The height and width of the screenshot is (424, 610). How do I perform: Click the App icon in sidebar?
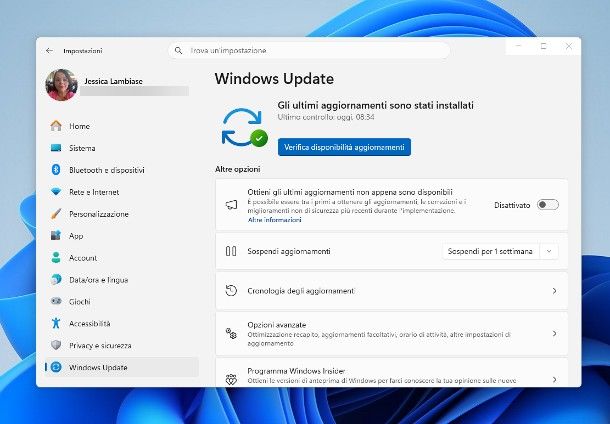(56, 235)
